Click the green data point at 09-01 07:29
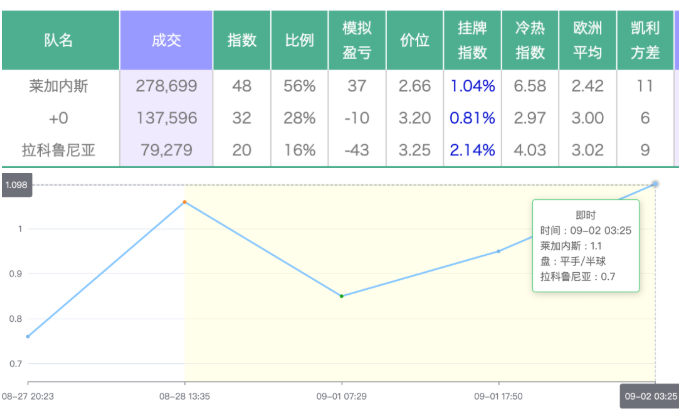This screenshot has height=417, width=682. coord(342,296)
